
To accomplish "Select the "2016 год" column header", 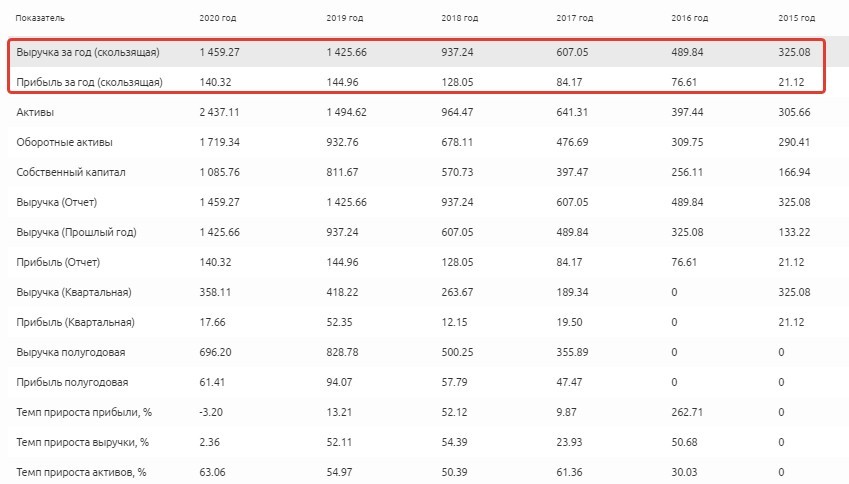I will pyautogui.click(x=691, y=19).
